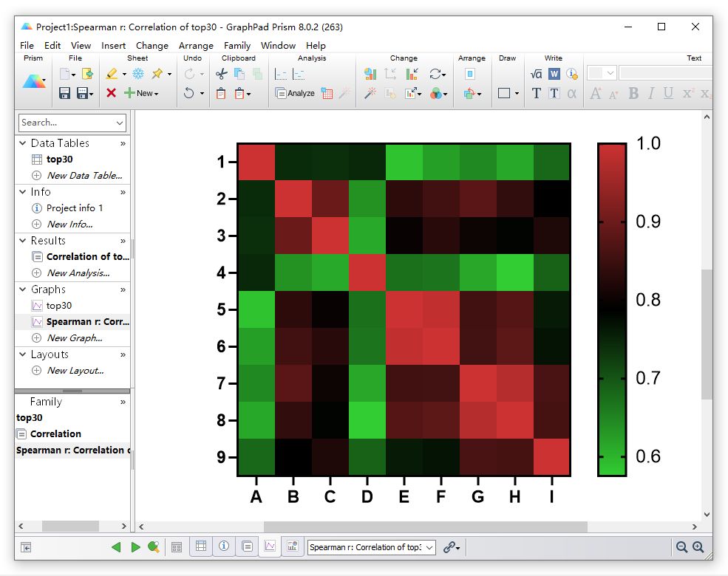Click the Change graph type icon

370,74
